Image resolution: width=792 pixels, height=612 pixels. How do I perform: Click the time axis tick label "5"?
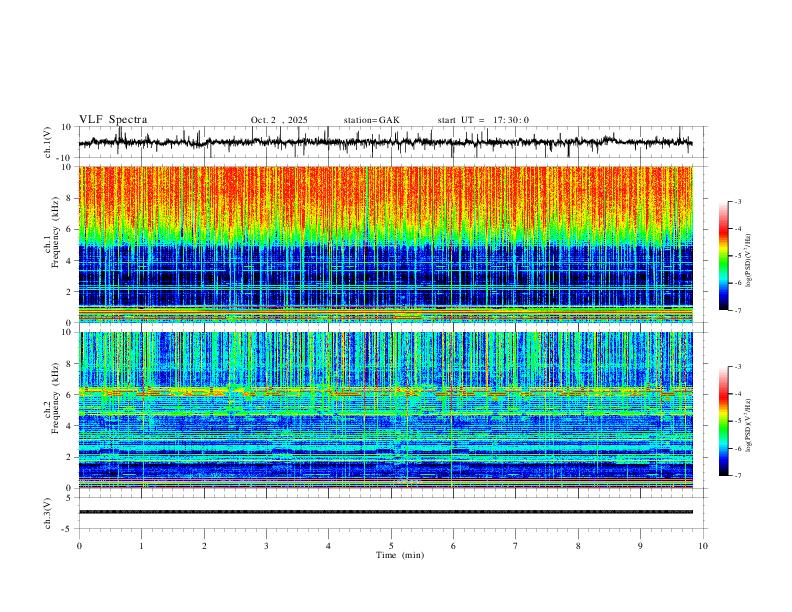coord(391,546)
